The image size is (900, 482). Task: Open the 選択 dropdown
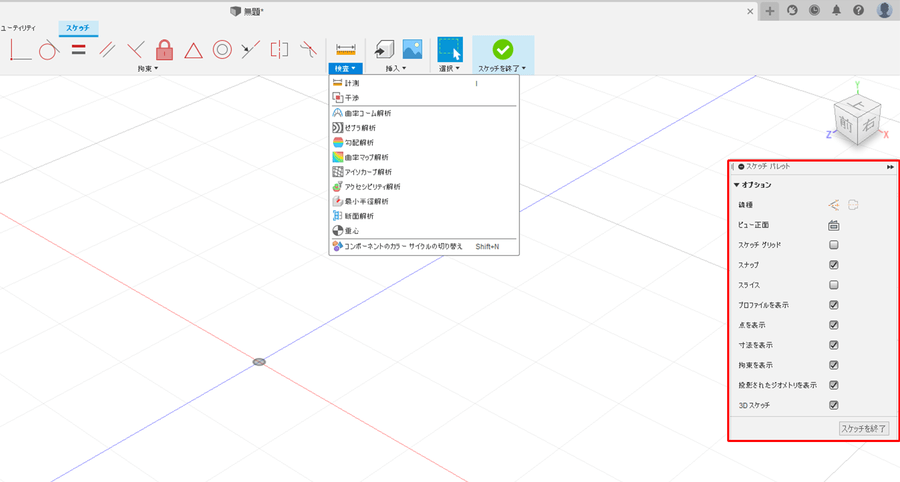click(x=449, y=69)
